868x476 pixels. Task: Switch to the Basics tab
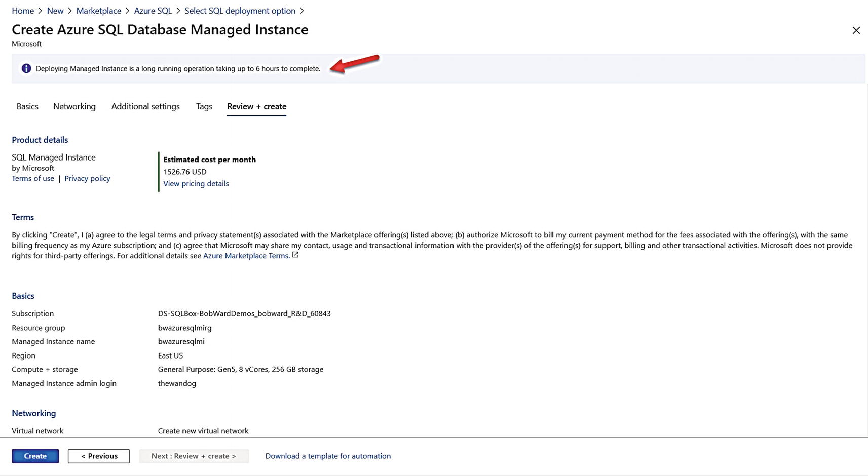click(x=27, y=106)
